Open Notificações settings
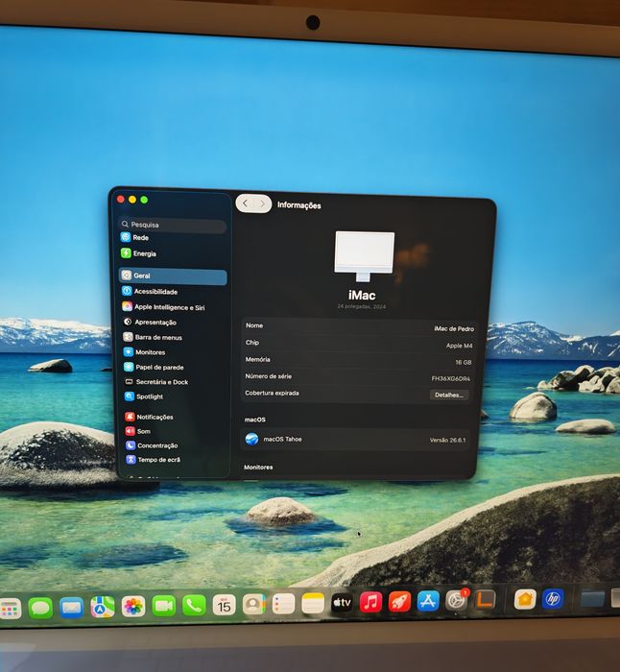Image resolution: width=620 pixels, height=672 pixels. tap(149, 417)
